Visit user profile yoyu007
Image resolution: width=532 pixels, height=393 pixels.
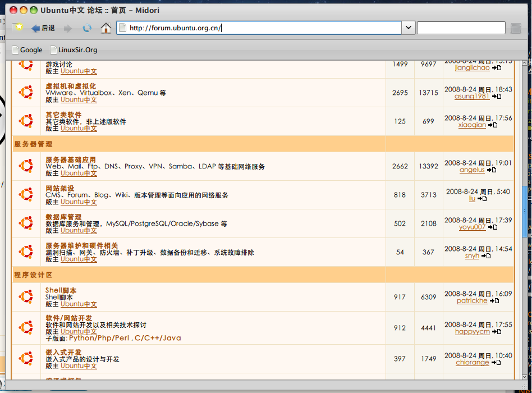click(473, 227)
